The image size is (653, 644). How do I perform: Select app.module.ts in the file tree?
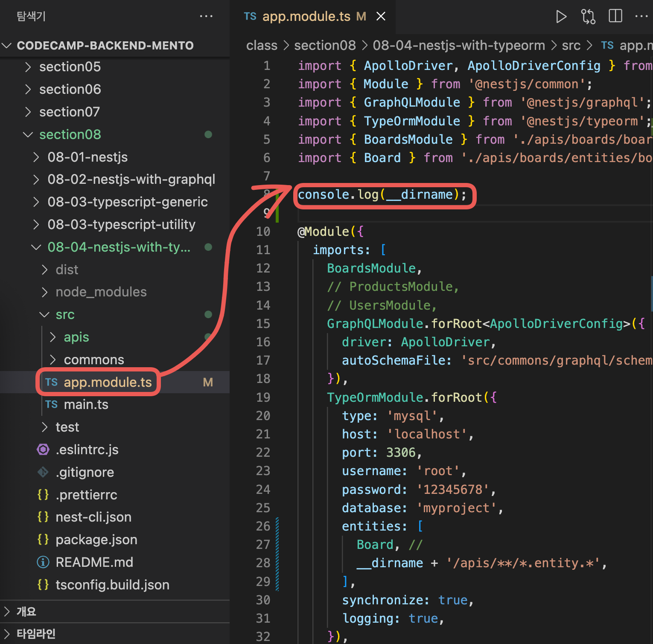115,382
